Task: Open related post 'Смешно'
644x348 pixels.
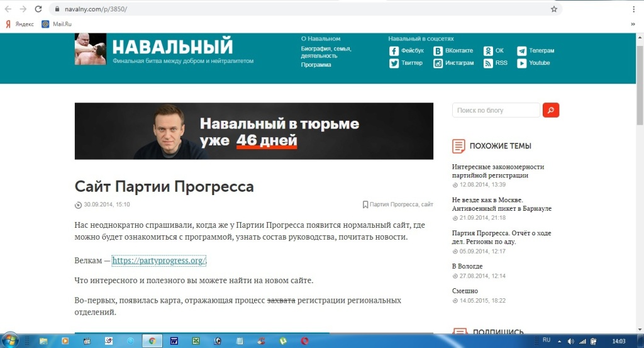Action: tap(465, 291)
